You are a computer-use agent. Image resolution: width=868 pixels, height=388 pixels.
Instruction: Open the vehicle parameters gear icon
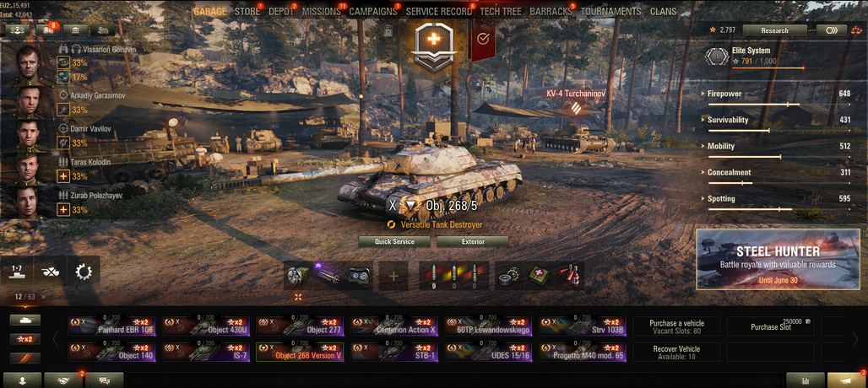83,272
